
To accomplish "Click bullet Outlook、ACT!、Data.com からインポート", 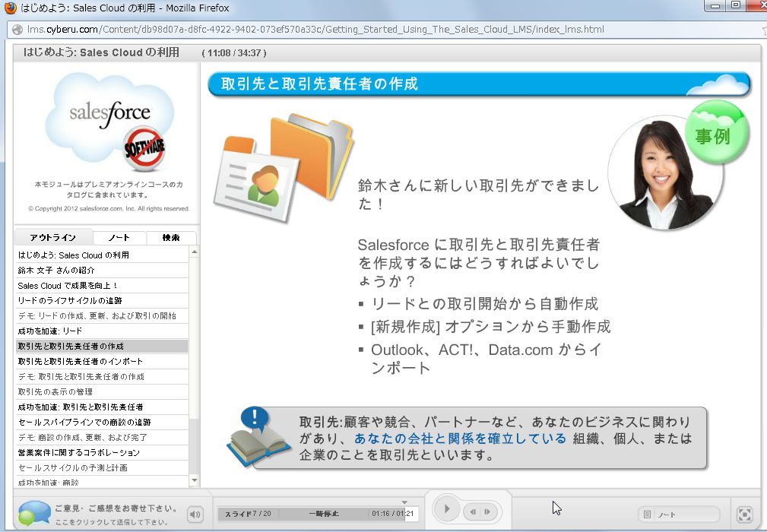I will [487, 359].
